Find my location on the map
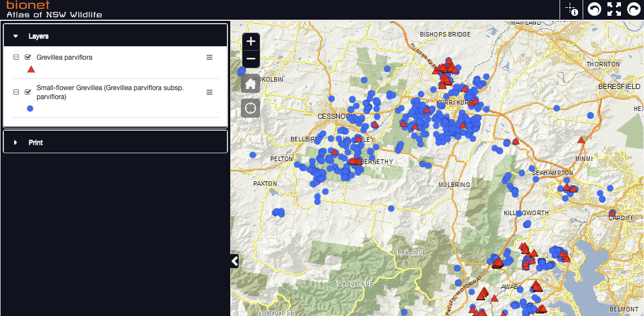Viewport: 644px width, 316px height. click(x=251, y=108)
